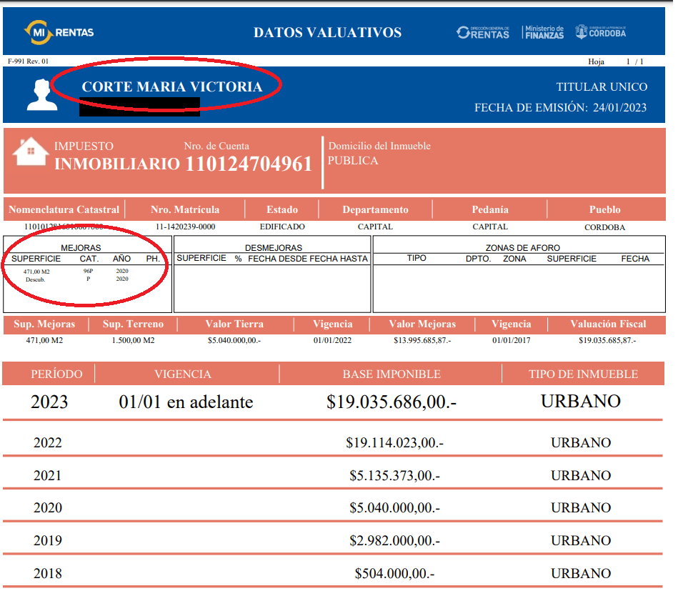Select the white user silhouette icon
The height and width of the screenshot is (616, 683).
41,95
